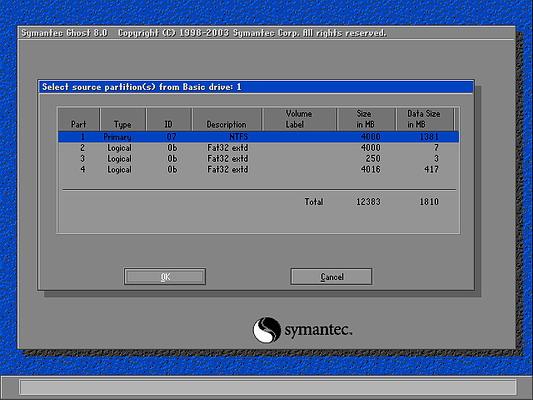This screenshot has width=533, height=400.
Task: Click the total size 12383 value
Action: [368, 202]
